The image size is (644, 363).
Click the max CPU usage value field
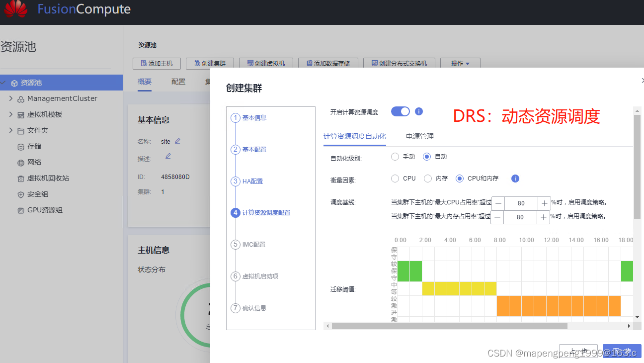(x=521, y=203)
